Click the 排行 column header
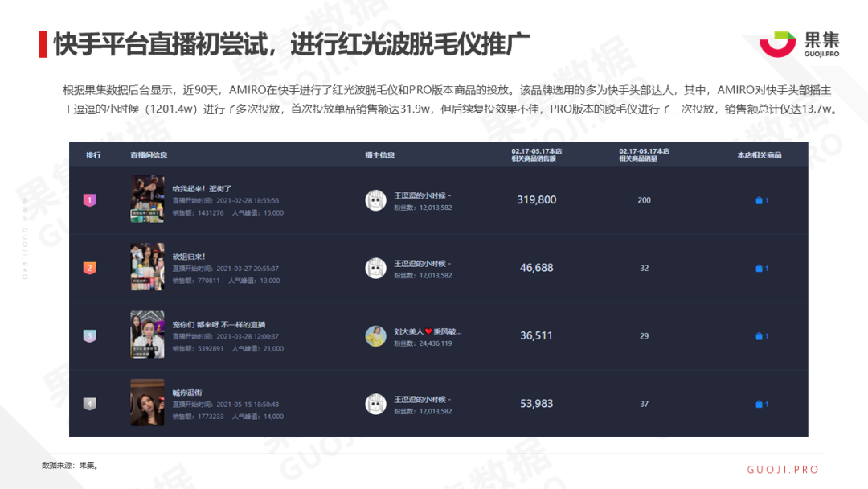Image resolution: width=868 pixels, height=489 pixels. pos(93,155)
